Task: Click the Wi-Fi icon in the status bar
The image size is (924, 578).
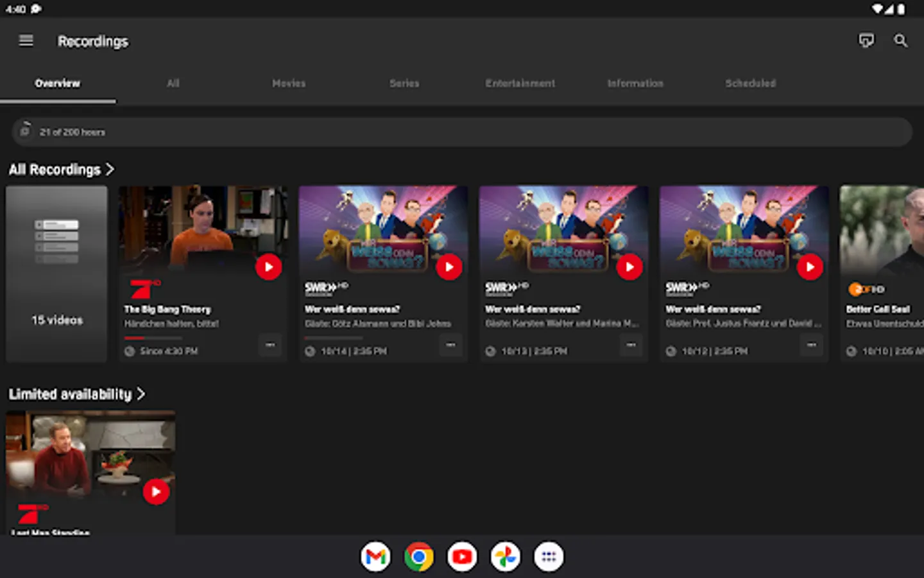Action: [x=877, y=9]
